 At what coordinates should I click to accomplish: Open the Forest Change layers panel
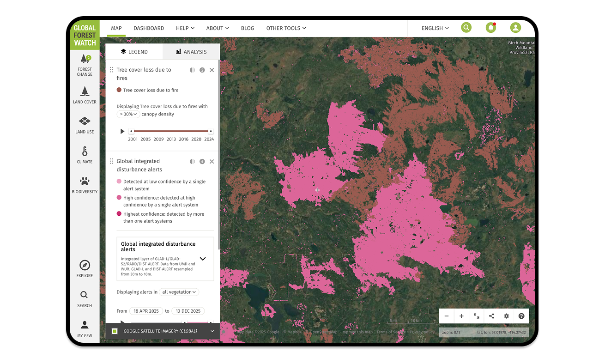click(x=85, y=65)
